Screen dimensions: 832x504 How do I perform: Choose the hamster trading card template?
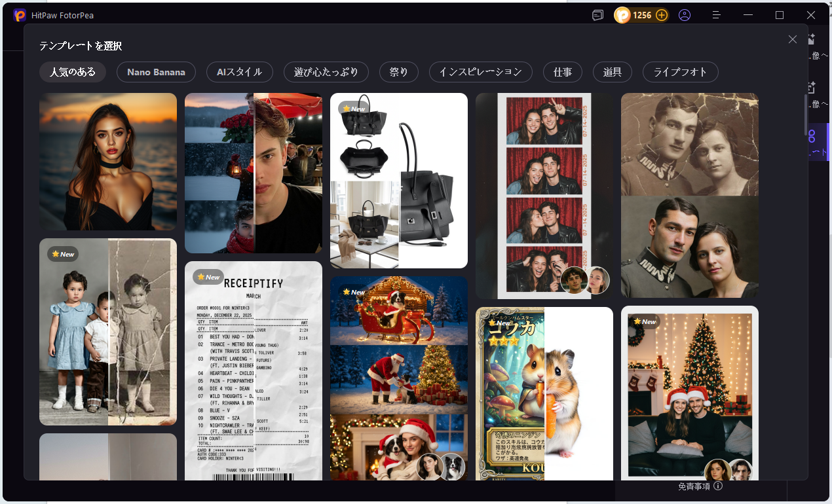pyautogui.click(x=544, y=393)
